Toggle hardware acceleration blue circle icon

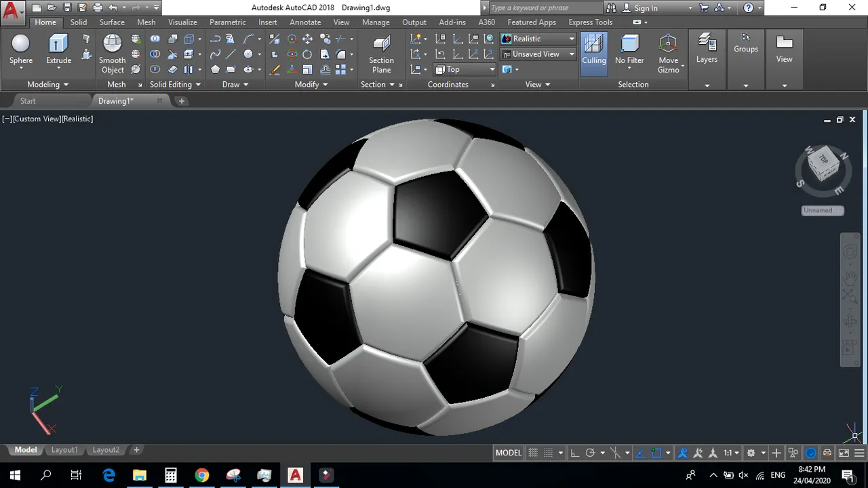point(811,453)
